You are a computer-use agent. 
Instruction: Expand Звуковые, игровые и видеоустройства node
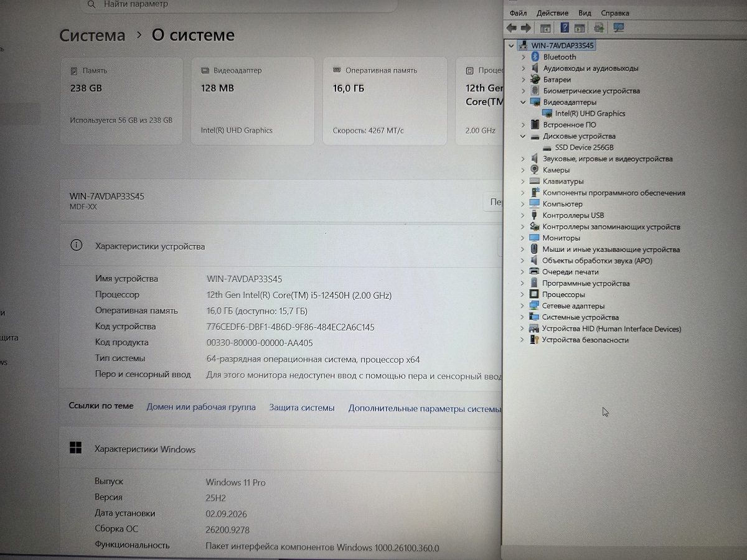[524, 159]
